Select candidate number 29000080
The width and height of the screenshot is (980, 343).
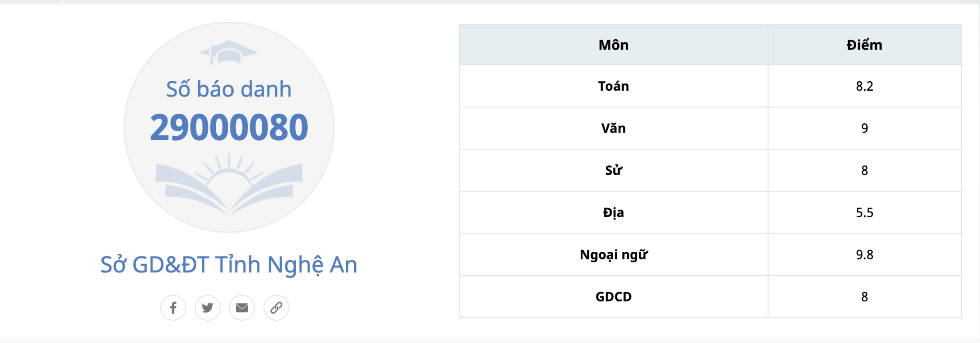[229, 127]
